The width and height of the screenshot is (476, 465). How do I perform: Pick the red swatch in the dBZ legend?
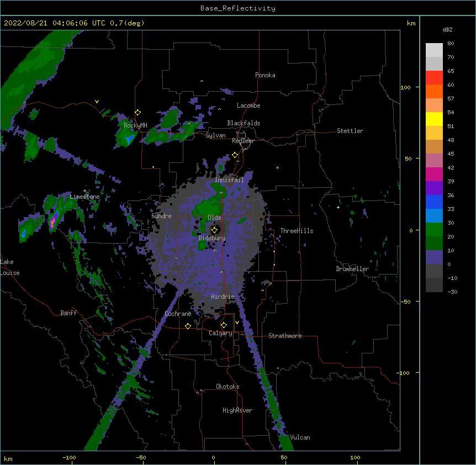[434, 77]
